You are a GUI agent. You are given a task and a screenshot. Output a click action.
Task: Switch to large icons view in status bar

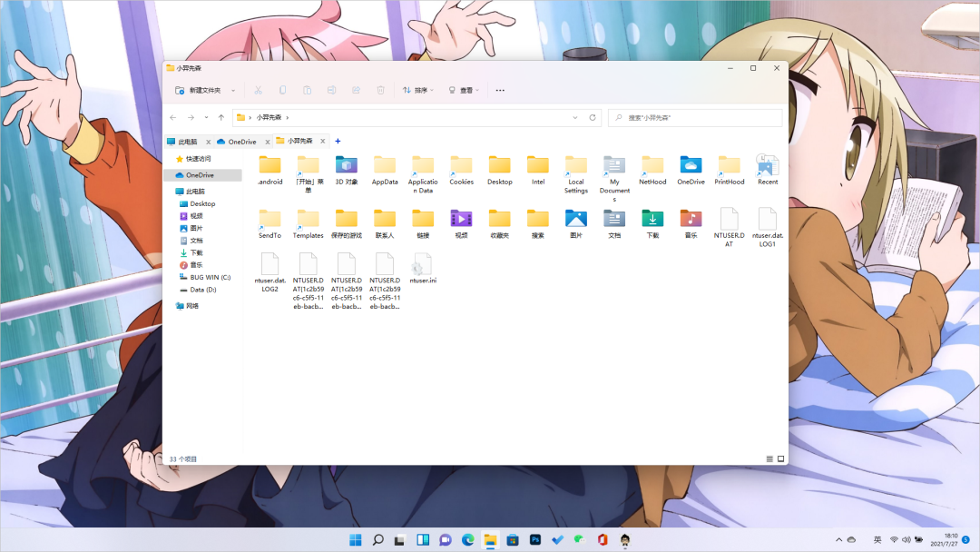(780, 459)
